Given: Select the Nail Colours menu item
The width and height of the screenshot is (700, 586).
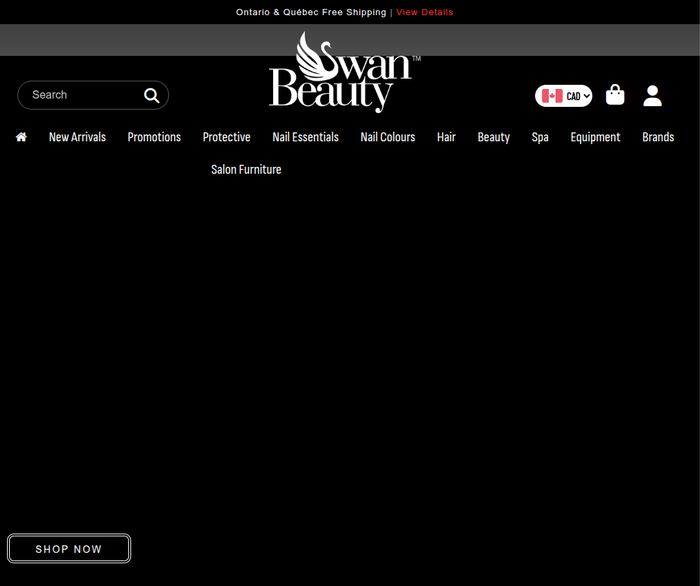Looking at the screenshot, I should (388, 137).
